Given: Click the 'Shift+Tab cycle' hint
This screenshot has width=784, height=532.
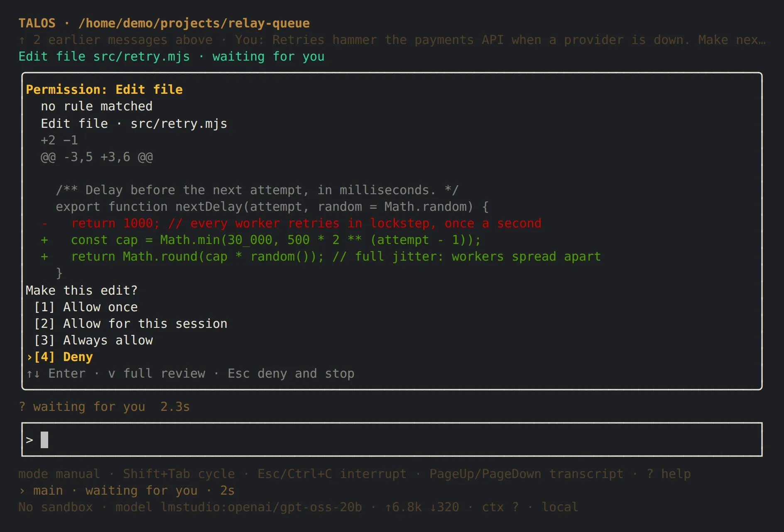Looking at the screenshot, I should click(179, 474).
